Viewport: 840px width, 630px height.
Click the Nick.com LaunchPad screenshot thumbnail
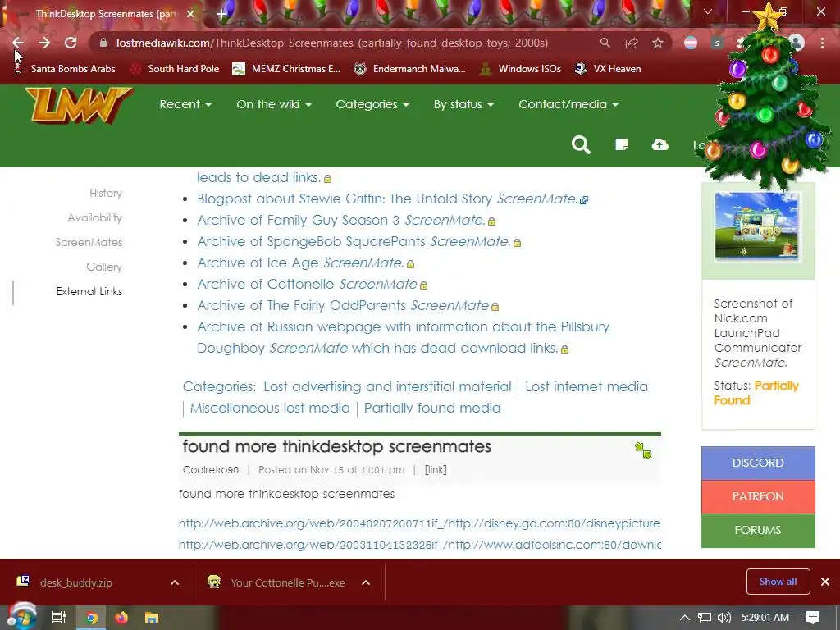tap(757, 226)
